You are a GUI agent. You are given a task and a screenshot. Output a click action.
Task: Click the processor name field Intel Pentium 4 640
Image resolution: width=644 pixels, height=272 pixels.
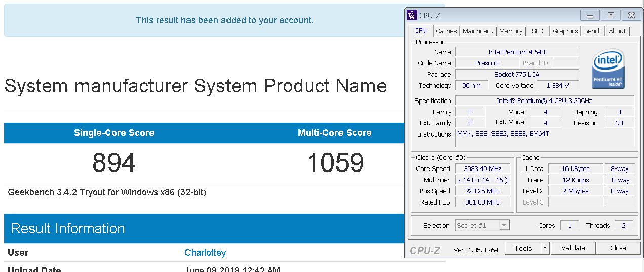click(x=517, y=52)
